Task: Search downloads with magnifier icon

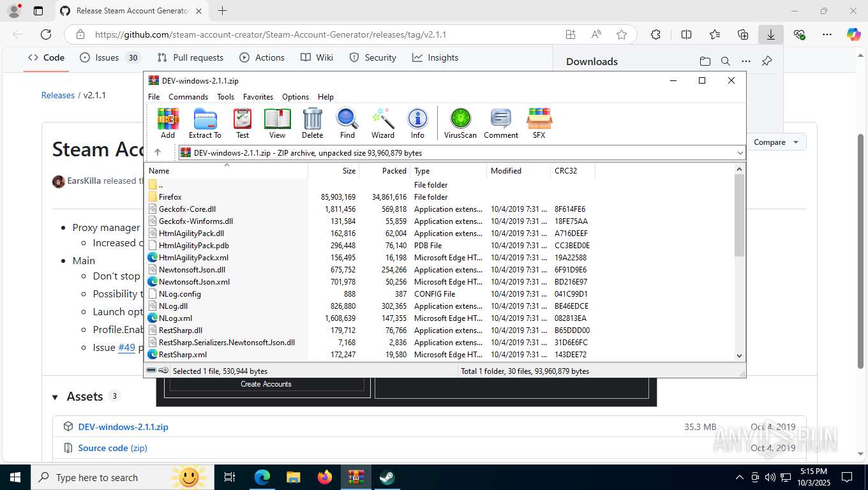Action: (725, 61)
